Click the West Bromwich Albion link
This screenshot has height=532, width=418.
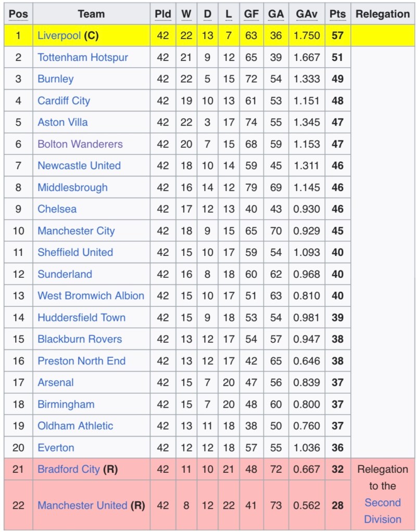pos(91,296)
